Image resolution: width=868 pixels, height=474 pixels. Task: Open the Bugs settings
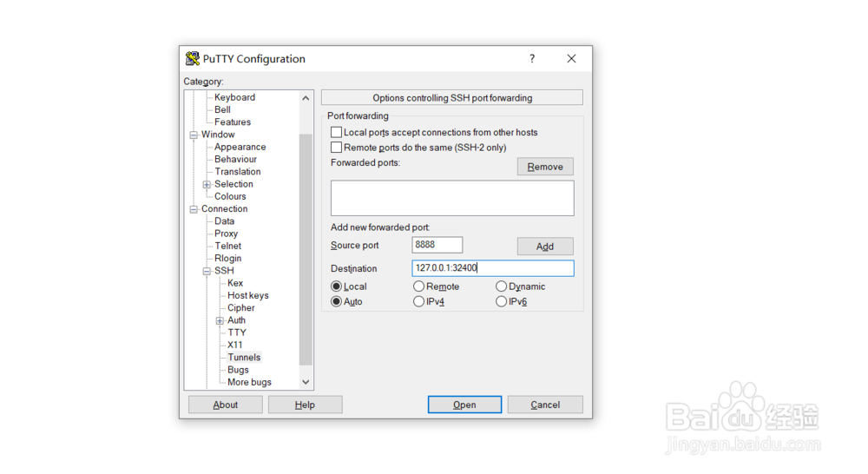pos(238,370)
